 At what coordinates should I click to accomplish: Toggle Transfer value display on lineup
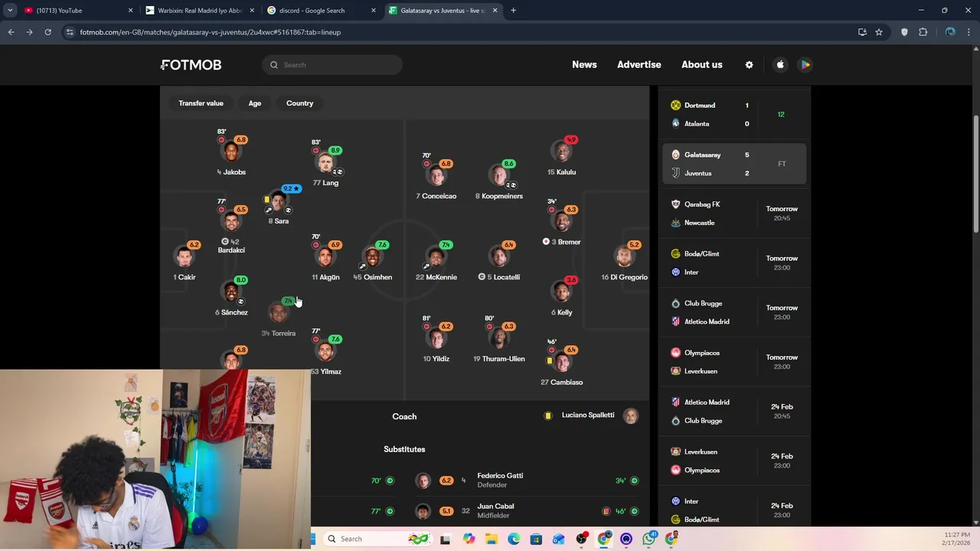pos(201,103)
